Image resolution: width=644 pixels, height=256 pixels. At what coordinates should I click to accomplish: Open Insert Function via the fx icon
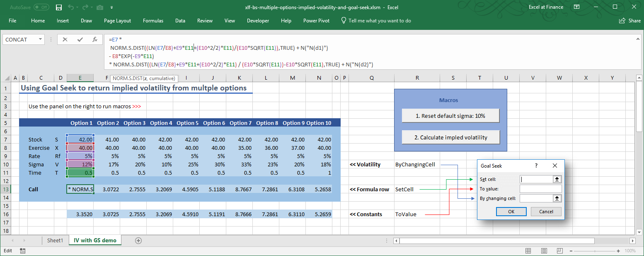(x=95, y=40)
